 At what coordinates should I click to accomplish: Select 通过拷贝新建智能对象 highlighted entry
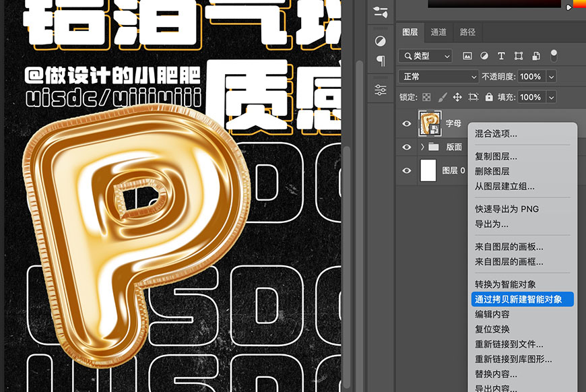[x=522, y=299]
